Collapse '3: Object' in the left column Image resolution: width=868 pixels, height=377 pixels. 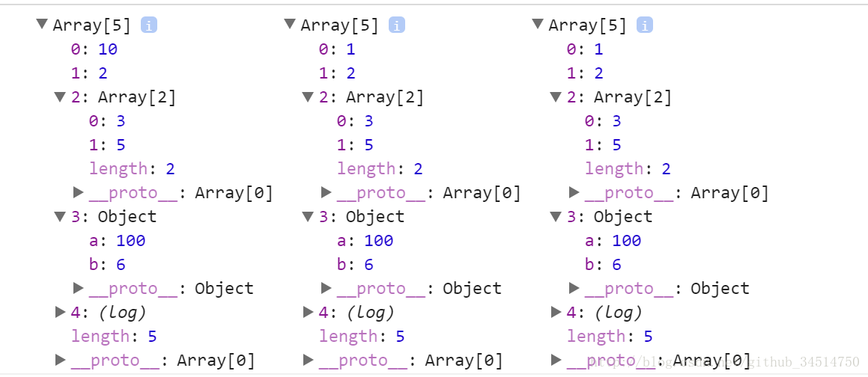click(x=60, y=216)
